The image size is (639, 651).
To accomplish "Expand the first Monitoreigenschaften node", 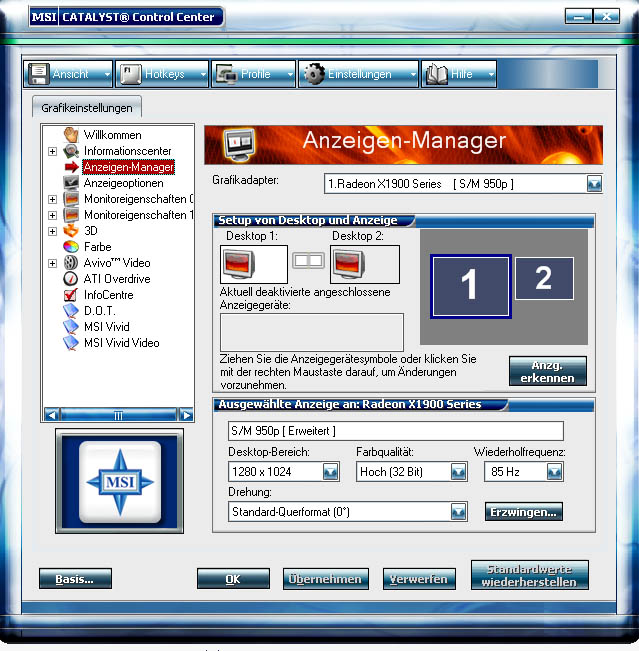I will [52, 199].
